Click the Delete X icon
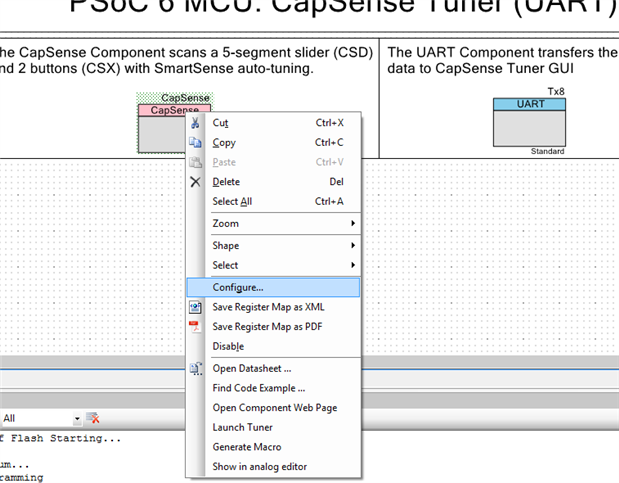This screenshot has width=619, height=483. pyautogui.click(x=195, y=182)
